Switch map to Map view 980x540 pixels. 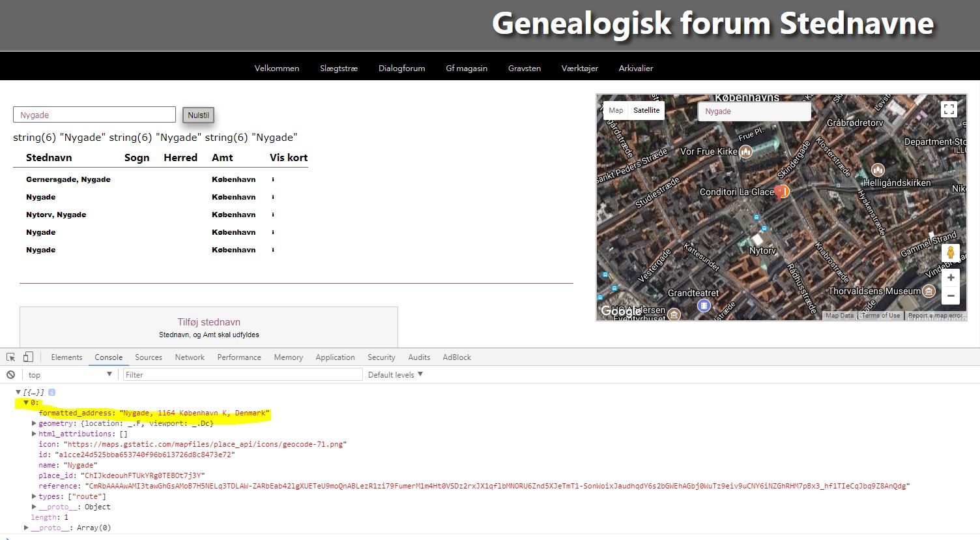coord(616,110)
